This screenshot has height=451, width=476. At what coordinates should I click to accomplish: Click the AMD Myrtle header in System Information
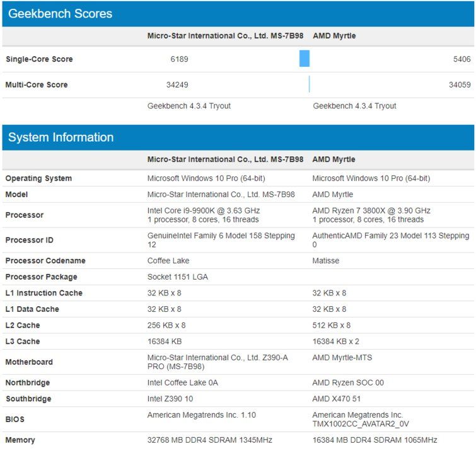click(334, 159)
